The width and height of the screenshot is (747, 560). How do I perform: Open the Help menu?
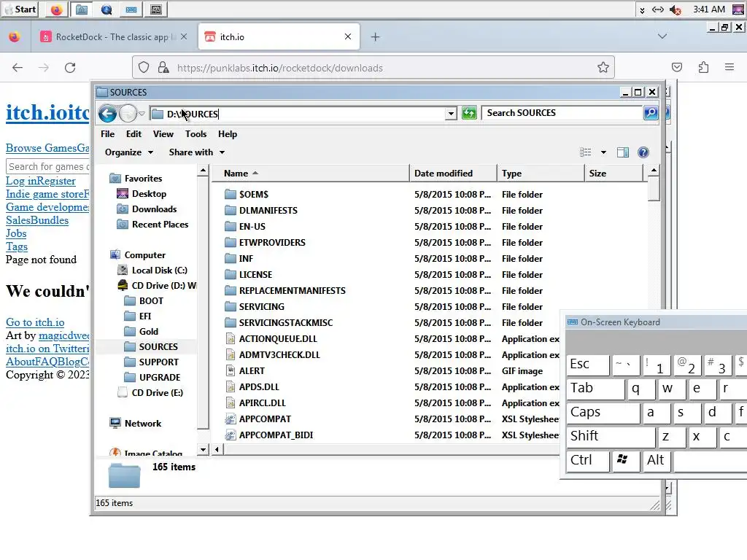pos(228,134)
